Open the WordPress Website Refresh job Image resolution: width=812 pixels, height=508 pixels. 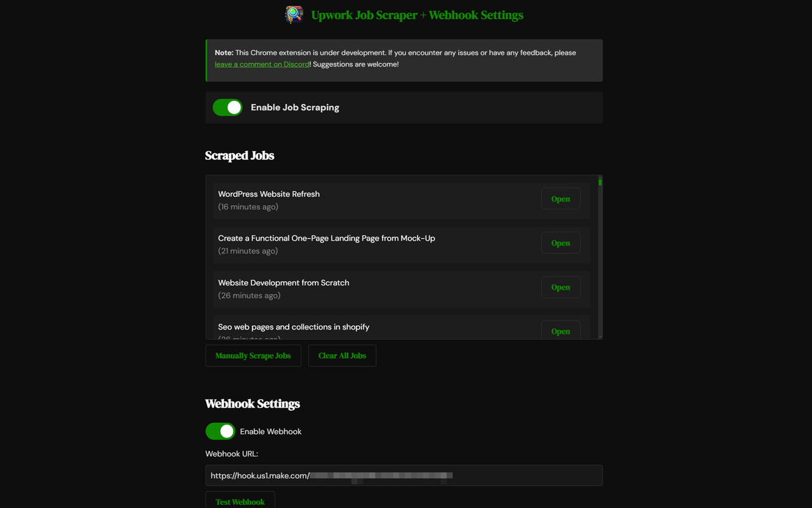[x=561, y=199]
